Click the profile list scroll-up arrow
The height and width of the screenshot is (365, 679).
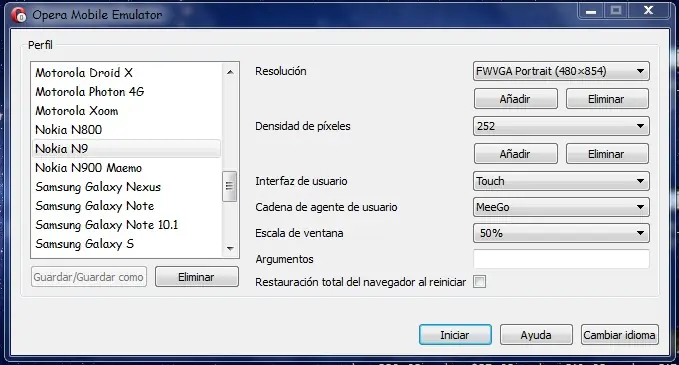230,72
